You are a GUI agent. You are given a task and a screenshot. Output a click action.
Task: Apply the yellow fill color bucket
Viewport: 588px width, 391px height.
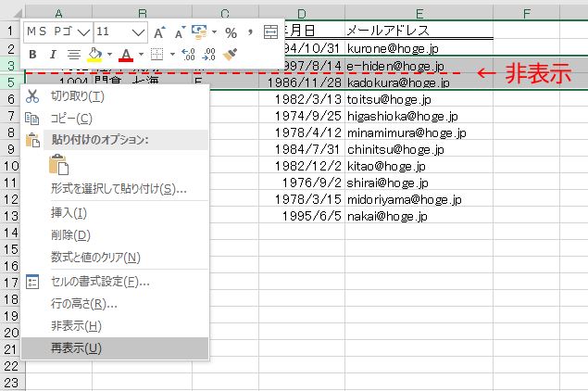94,55
